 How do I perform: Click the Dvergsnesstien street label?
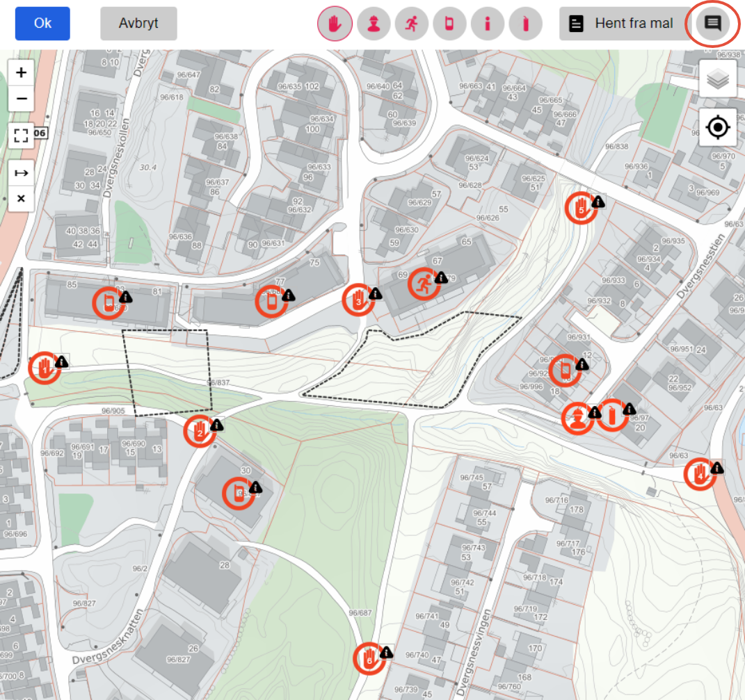(x=700, y=267)
